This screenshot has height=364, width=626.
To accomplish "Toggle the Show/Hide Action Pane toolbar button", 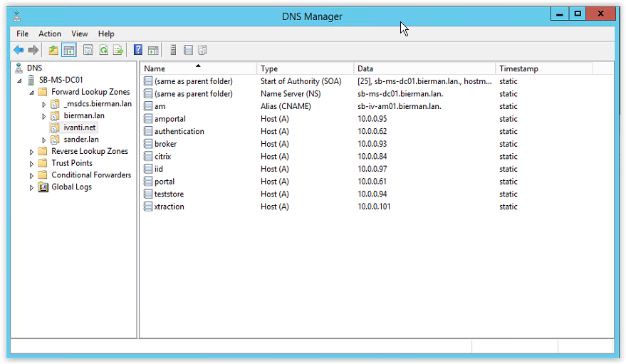I will (153, 50).
